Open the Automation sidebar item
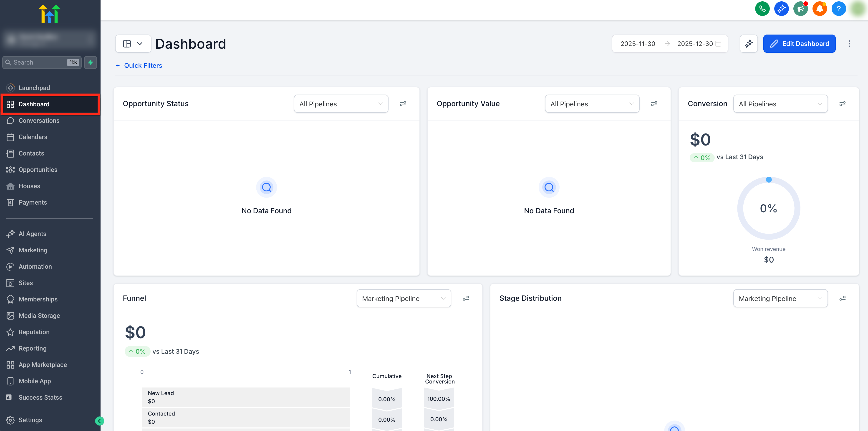Screen dimensions: 868x431 click(35, 267)
